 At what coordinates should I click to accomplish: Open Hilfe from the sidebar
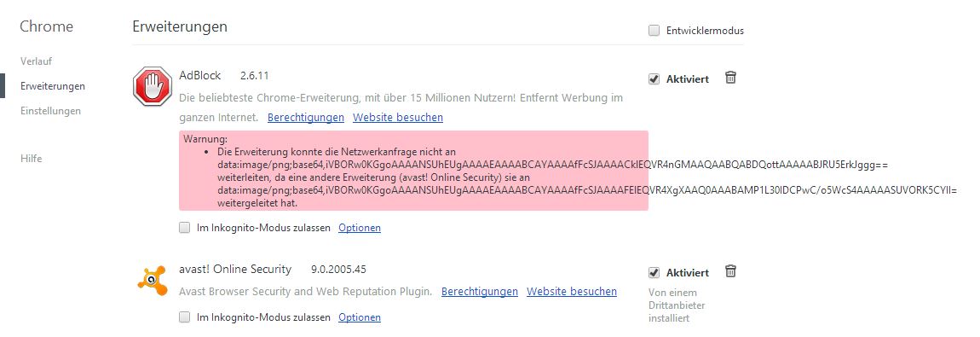(x=32, y=158)
